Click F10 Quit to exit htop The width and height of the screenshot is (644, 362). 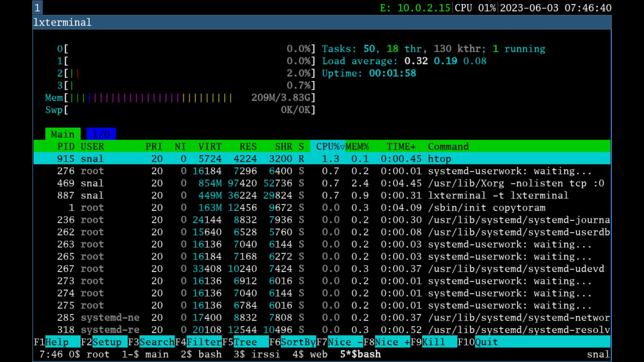(x=486, y=342)
